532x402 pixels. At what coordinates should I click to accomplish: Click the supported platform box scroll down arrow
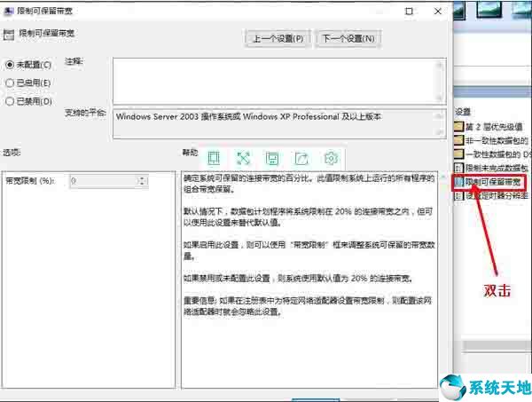click(440, 132)
